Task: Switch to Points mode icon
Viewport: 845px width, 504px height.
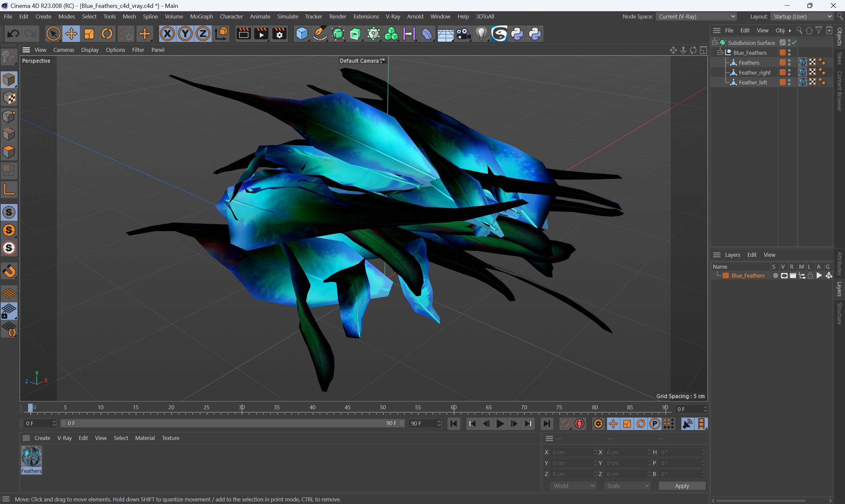Action: (x=9, y=116)
